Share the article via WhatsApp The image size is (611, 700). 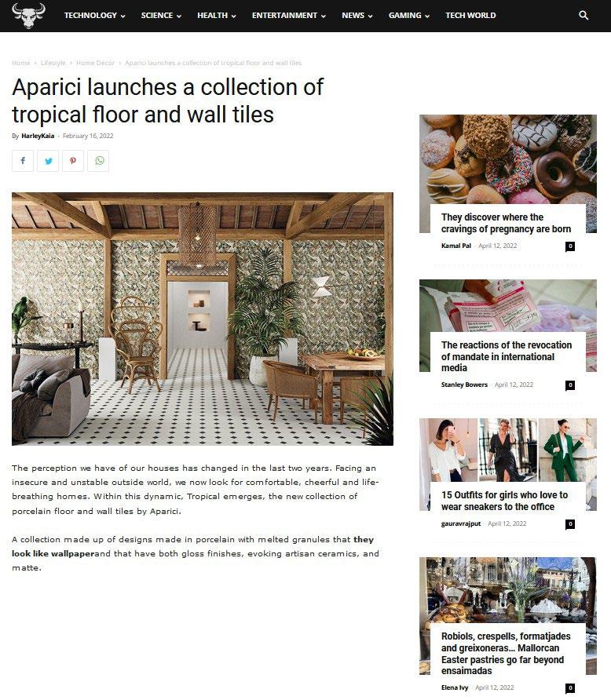(x=98, y=161)
